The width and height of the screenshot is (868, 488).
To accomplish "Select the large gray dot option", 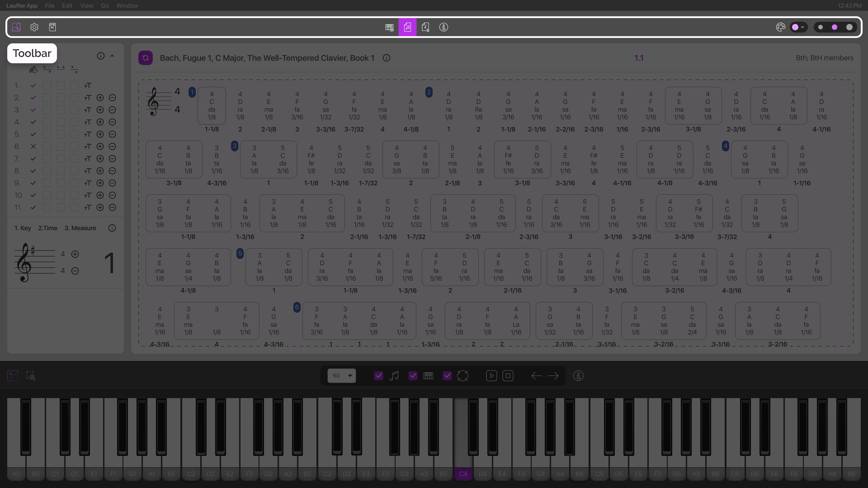I will [x=849, y=27].
